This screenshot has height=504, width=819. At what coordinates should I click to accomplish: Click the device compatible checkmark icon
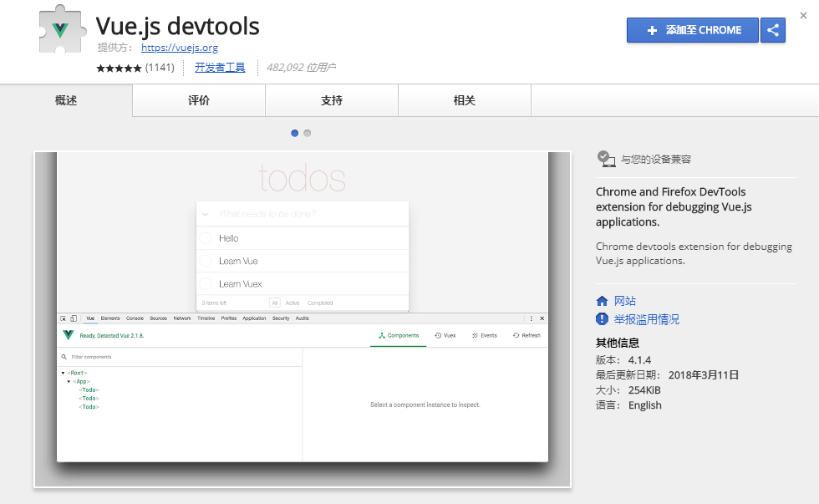606,159
